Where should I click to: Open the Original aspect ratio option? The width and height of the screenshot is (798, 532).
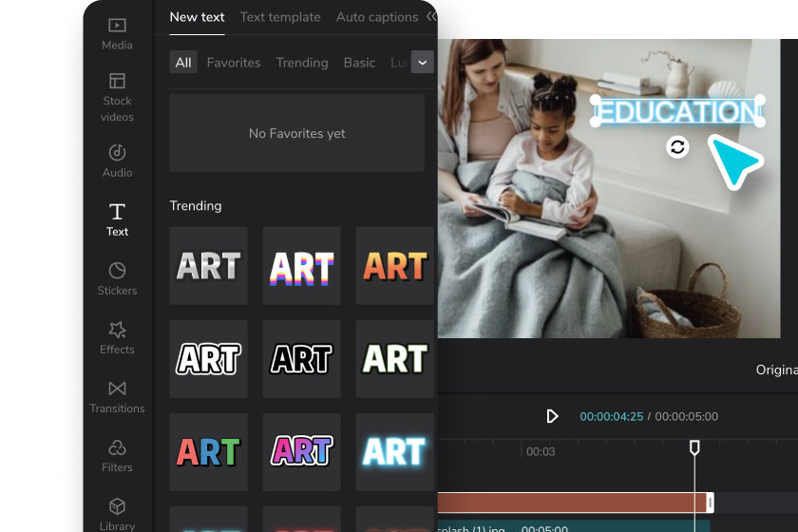[x=777, y=370]
